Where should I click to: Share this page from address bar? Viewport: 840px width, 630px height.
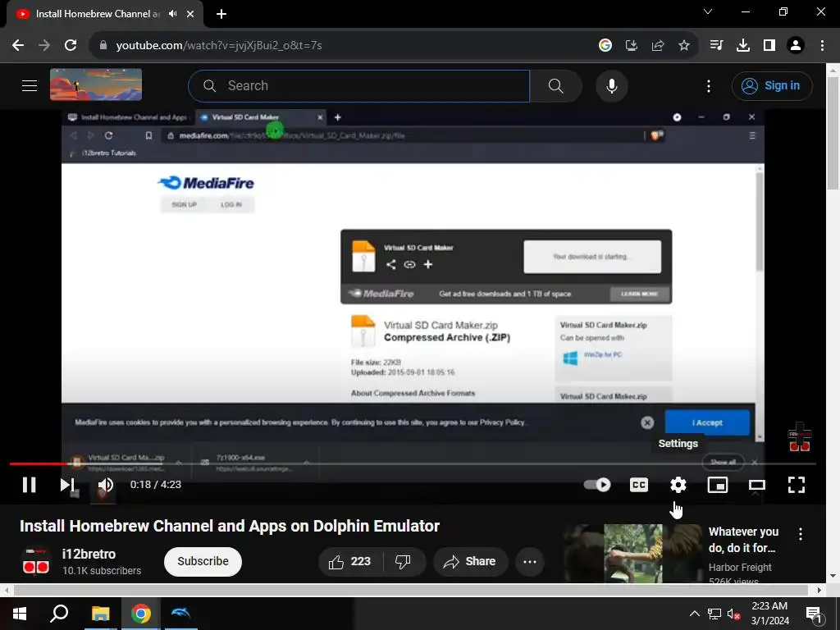tap(658, 46)
